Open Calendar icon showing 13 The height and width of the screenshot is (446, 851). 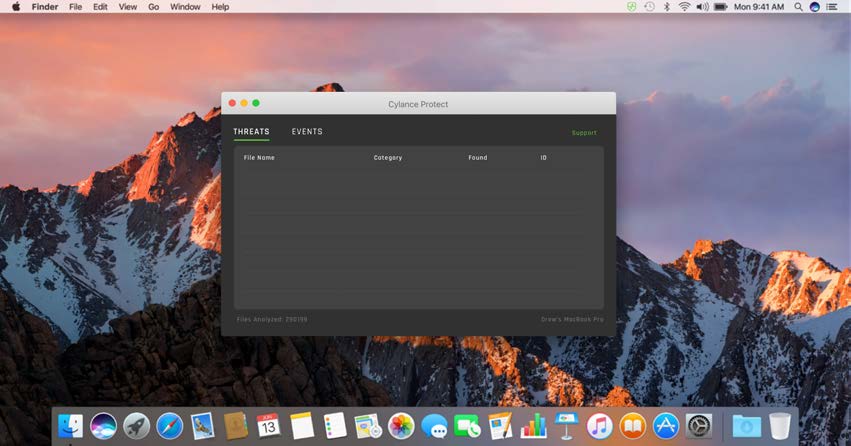coord(268,425)
